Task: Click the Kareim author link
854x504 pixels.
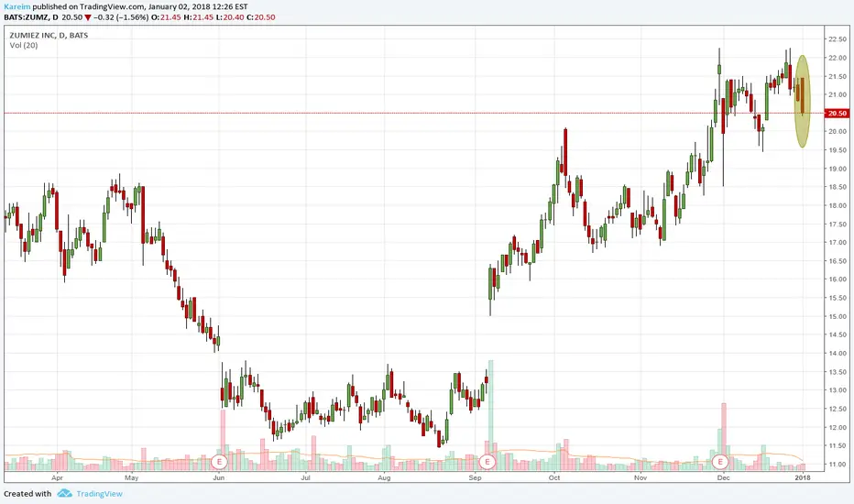Action: point(16,7)
